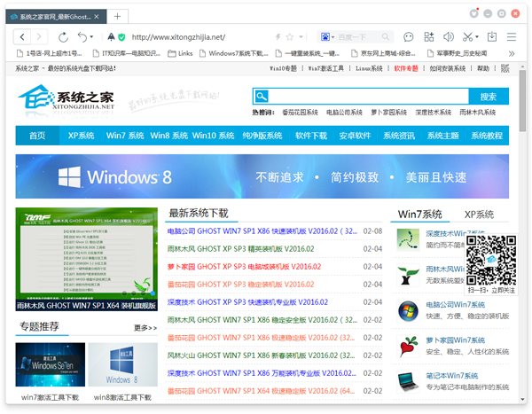
Task: Click the vertical scrollbar thumb
Action: pos(522,101)
